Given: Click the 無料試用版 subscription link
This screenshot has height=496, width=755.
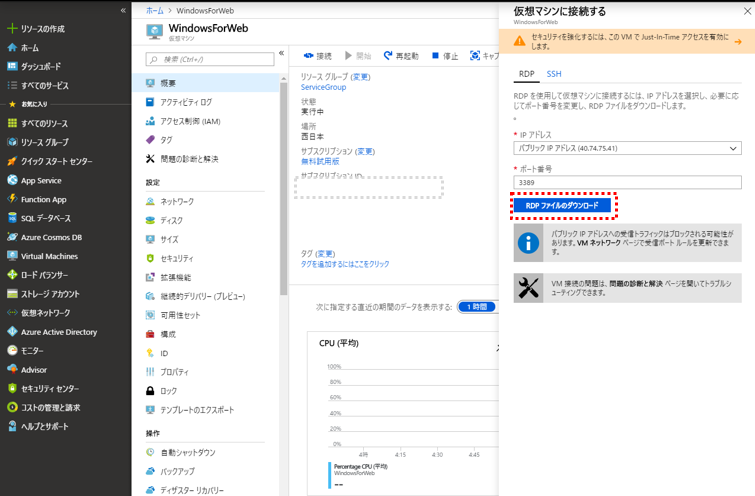Looking at the screenshot, I should tap(320, 161).
